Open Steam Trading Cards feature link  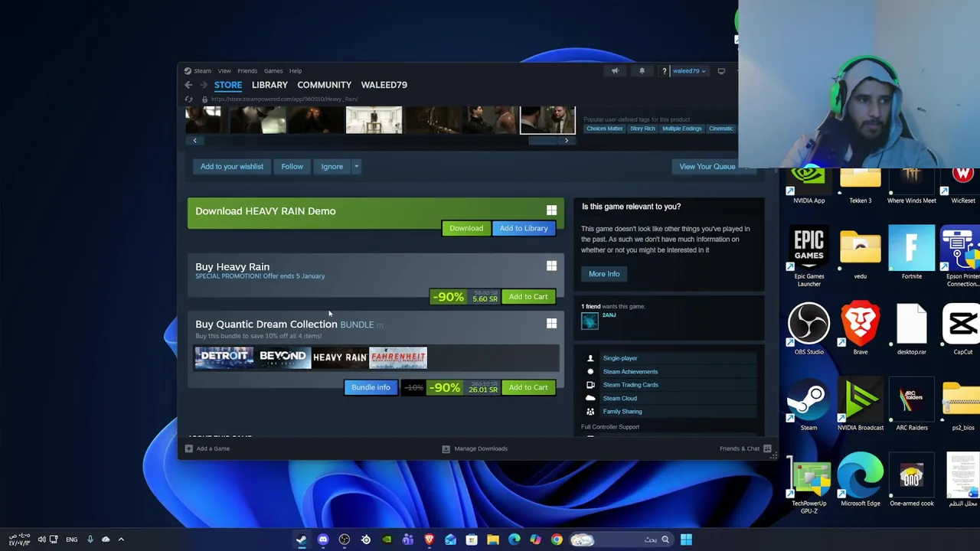coord(630,385)
